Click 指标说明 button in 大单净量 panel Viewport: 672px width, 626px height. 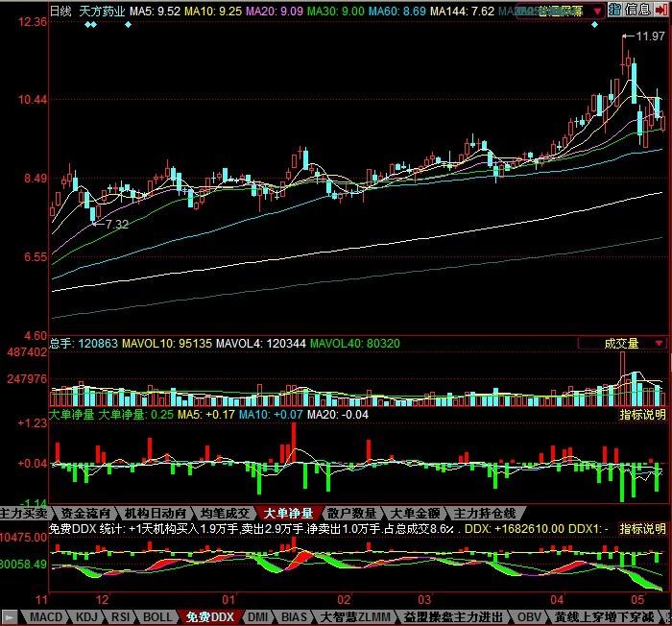642,415
